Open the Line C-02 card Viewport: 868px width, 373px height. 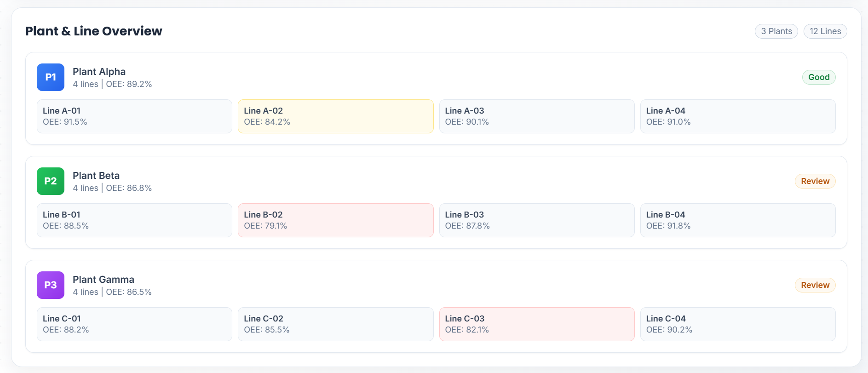click(335, 324)
